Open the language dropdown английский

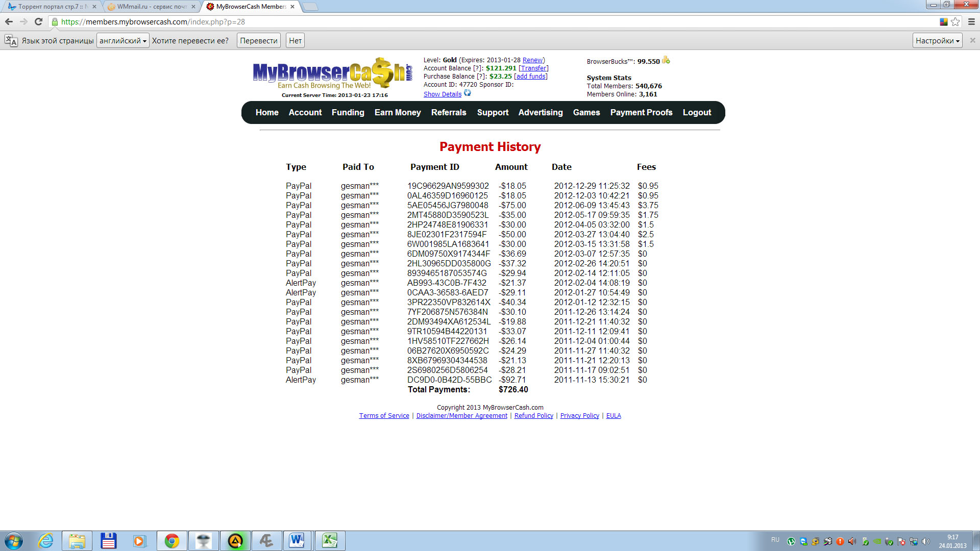point(123,41)
